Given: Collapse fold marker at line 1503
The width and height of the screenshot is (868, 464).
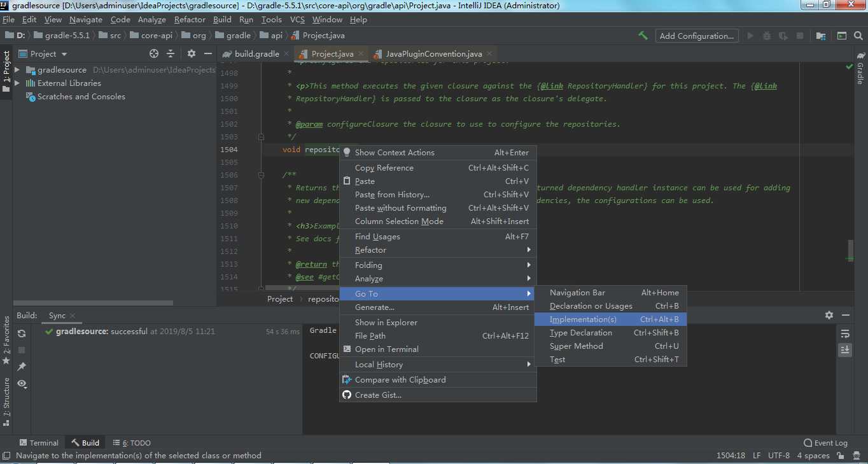Looking at the screenshot, I should pos(261,136).
